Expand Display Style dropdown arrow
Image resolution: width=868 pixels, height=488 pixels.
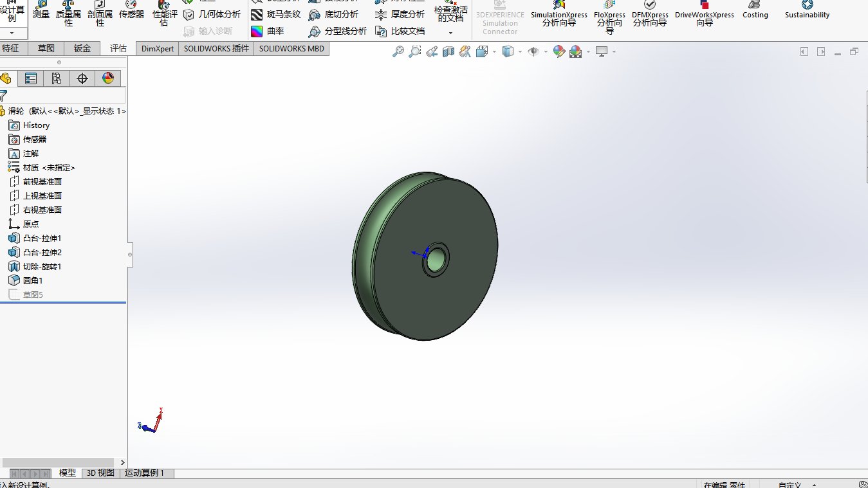[520, 51]
